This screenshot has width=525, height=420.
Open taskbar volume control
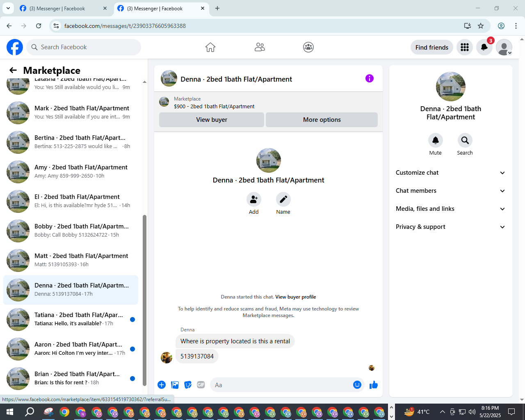tap(472, 412)
